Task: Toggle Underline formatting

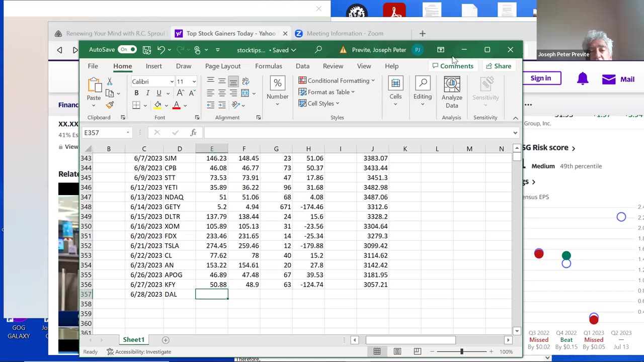Action: tap(159, 93)
